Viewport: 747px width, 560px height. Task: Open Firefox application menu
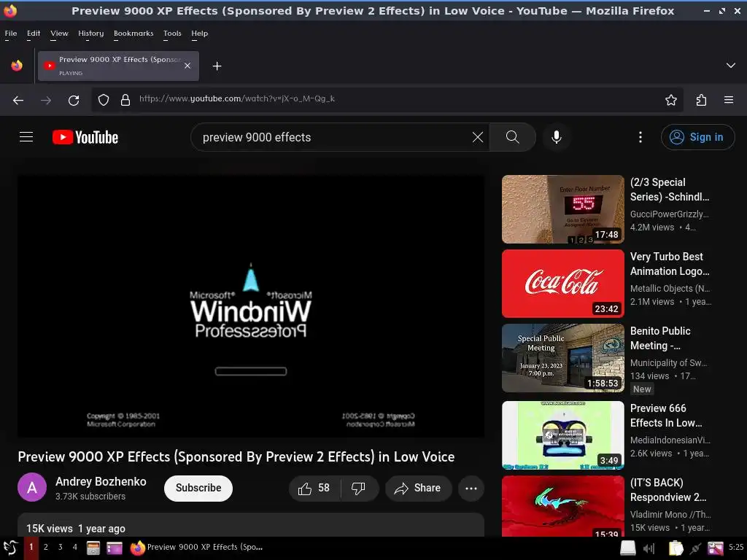tap(729, 100)
